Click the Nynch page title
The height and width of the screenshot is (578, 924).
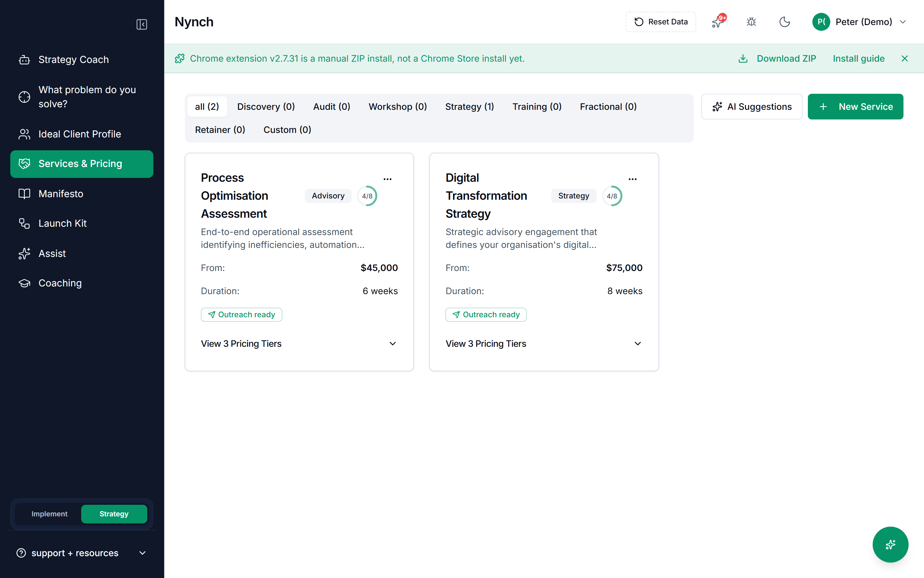tap(194, 22)
